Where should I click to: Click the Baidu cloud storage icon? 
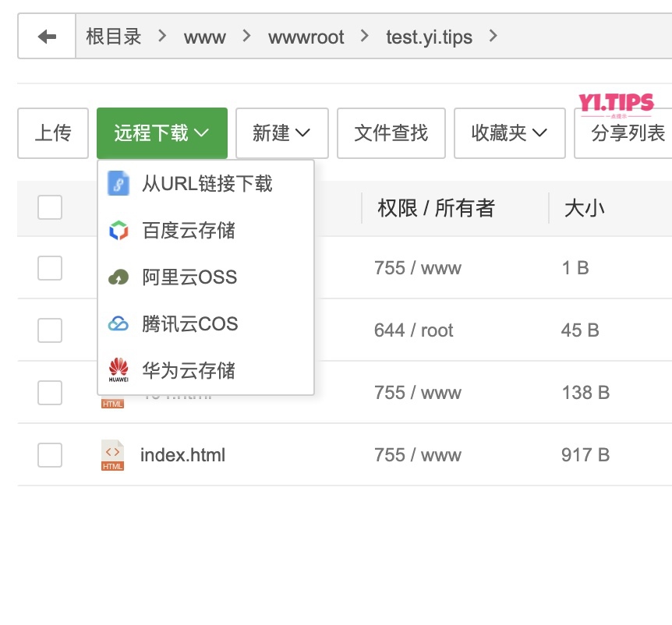(118, 231)
